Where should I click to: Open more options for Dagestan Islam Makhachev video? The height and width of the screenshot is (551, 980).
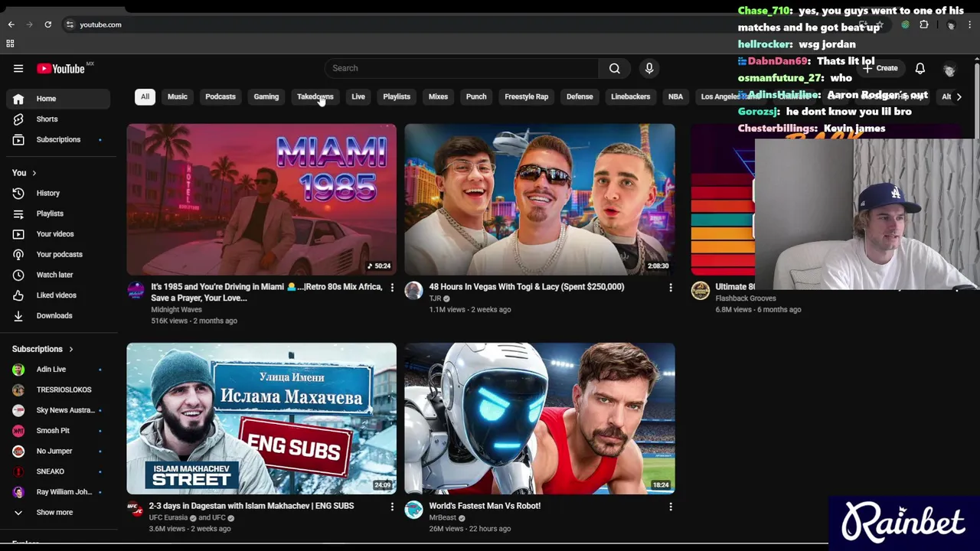[392, 507]
